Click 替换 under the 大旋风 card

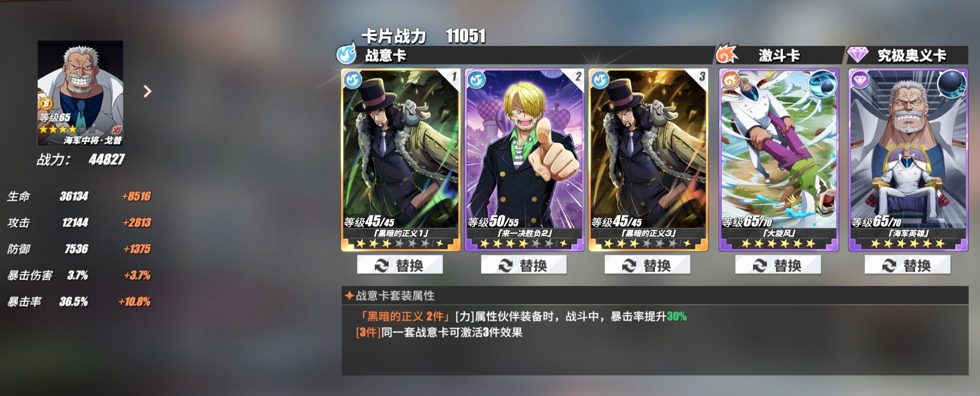(778, 265)
